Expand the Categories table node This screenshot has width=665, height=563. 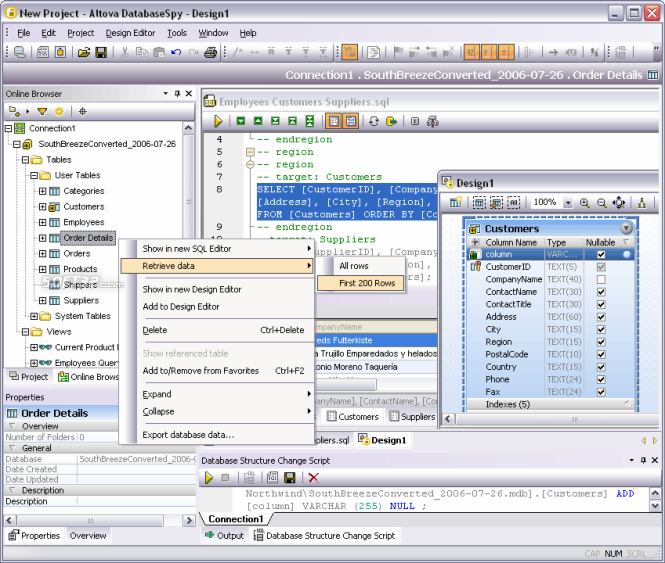click(x=42, y=191)
